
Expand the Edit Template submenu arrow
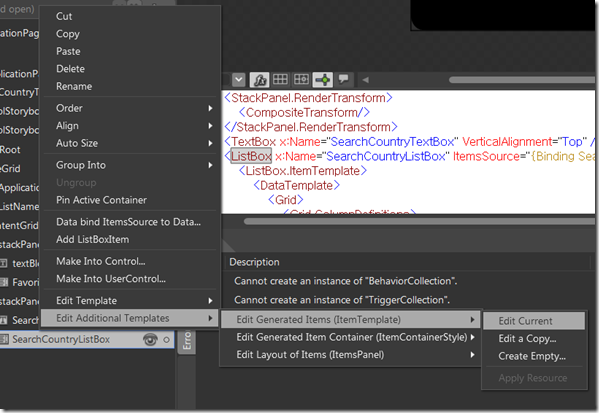(x=210, y=301)
